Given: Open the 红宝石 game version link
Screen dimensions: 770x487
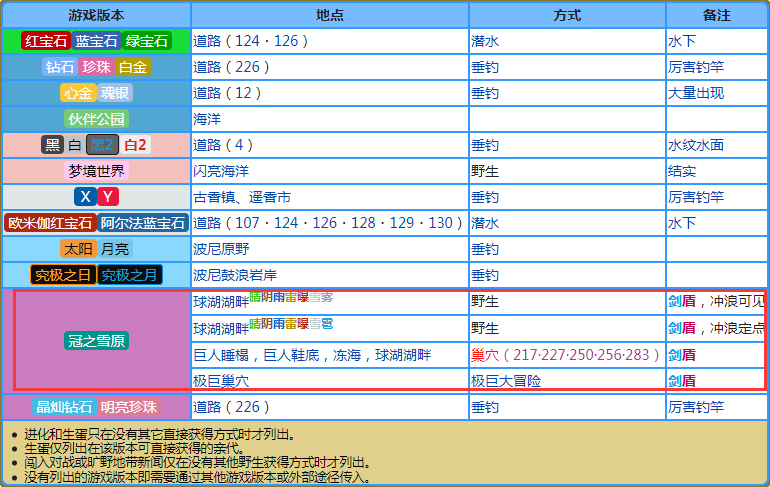Looking at the screenshot, I should pos(46,41).
